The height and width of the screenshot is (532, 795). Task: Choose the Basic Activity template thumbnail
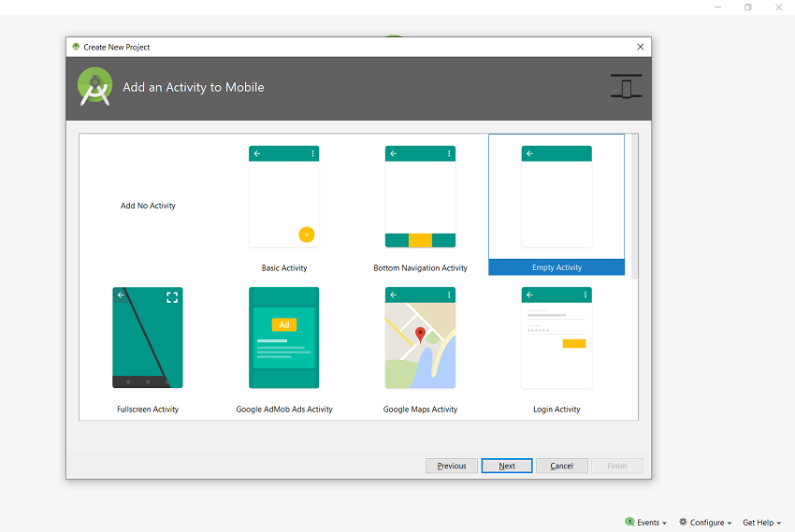[284, 196]
